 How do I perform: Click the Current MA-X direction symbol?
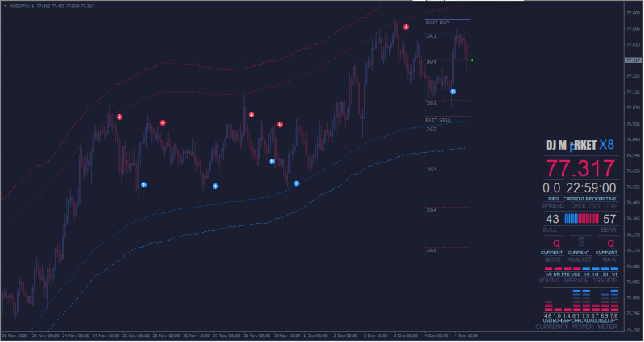[611, 243]
